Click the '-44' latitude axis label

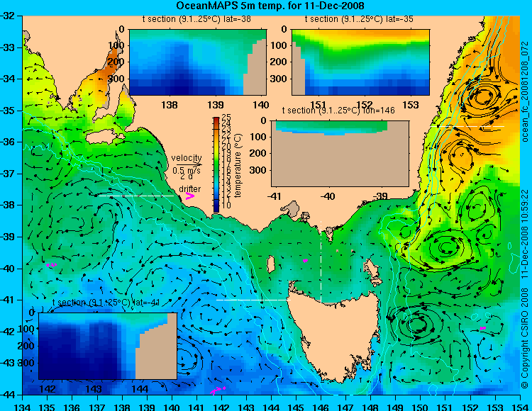pos(9,395)
